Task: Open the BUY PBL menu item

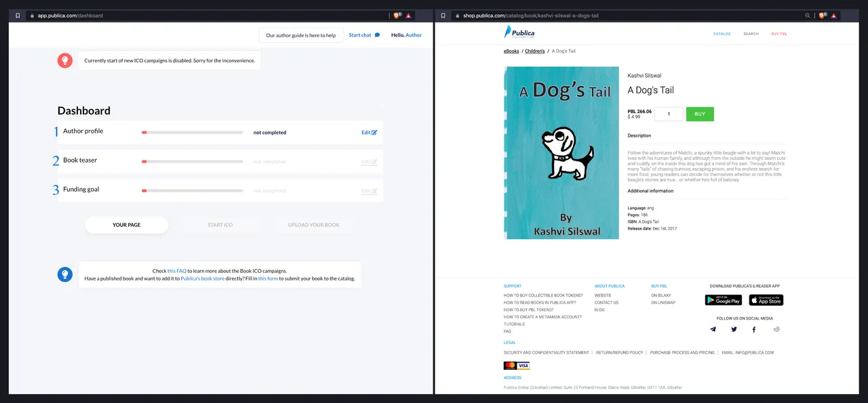Action: pyautogui.click(x=779, y=34)
